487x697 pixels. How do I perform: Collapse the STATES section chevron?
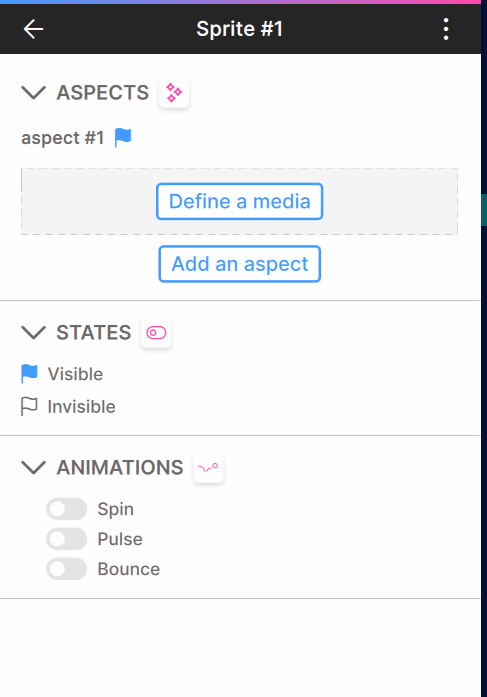pos(34,332)
